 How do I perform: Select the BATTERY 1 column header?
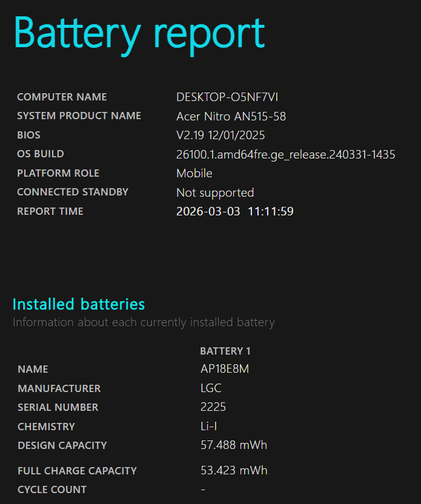[x=225, y=351]
